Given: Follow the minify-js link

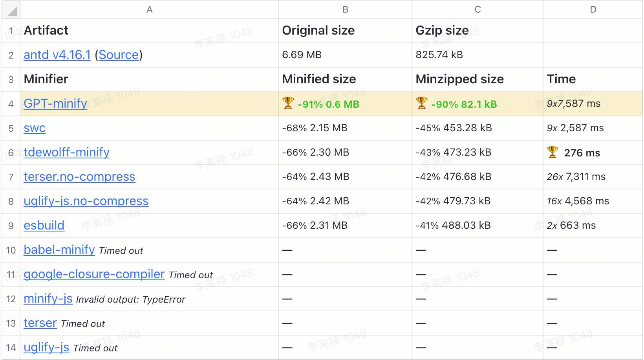Looking at the screenshot, I should click(48, 299).
